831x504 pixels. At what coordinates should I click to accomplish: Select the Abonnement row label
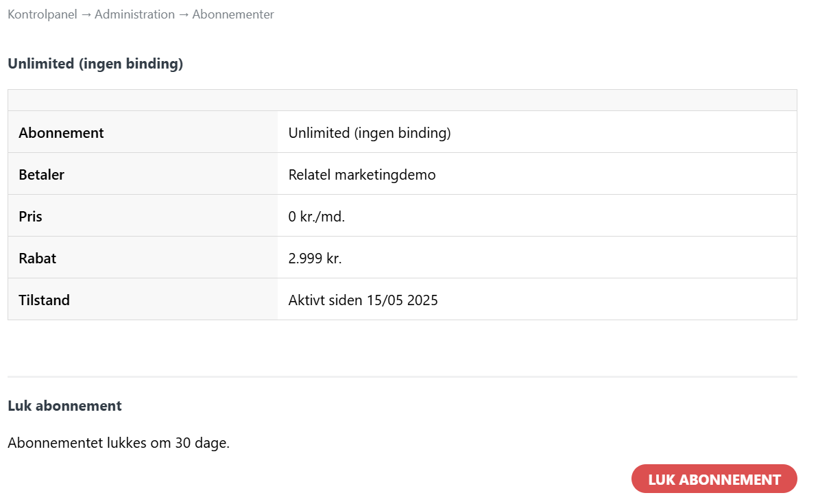click(x=61, y=133)
